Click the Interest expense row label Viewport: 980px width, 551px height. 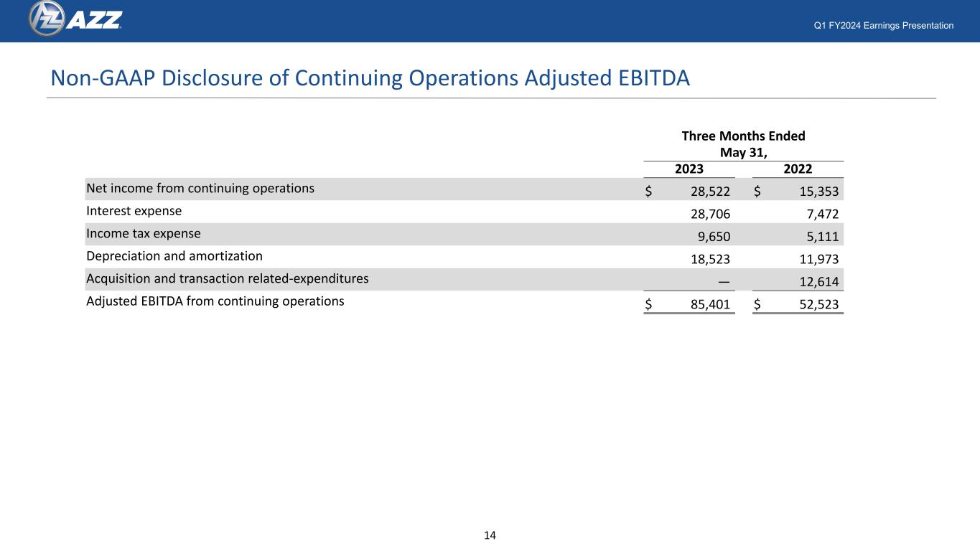134,211
